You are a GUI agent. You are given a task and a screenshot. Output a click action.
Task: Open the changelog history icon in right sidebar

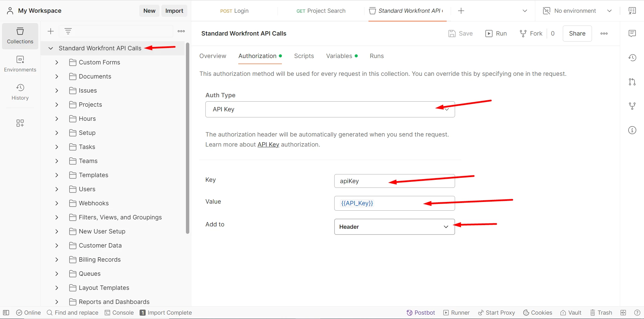coord(632,58)
